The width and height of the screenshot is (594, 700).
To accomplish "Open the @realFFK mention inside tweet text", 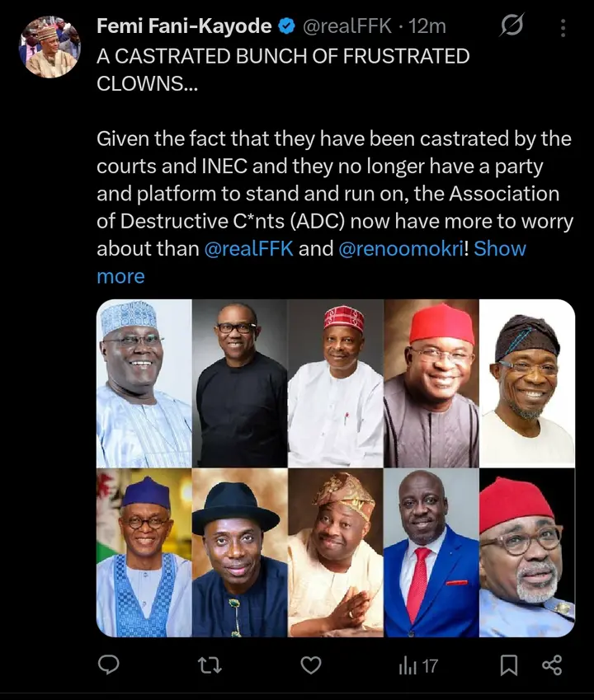I will [249, 248].
